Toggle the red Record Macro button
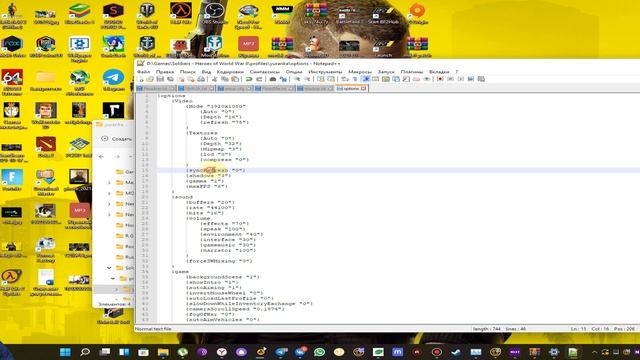640x360 pixels. [440, 79]
